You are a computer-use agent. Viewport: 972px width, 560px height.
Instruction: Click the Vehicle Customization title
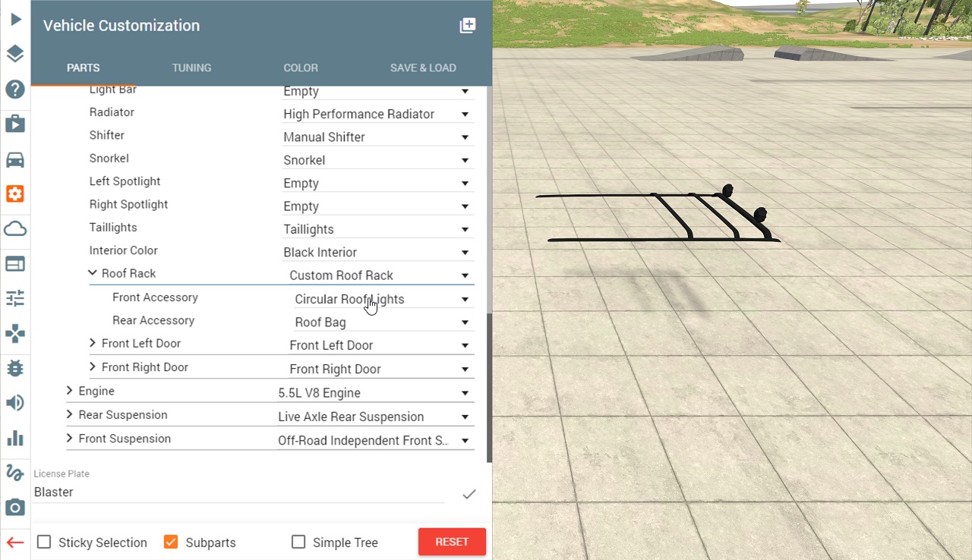coord(121,26)
